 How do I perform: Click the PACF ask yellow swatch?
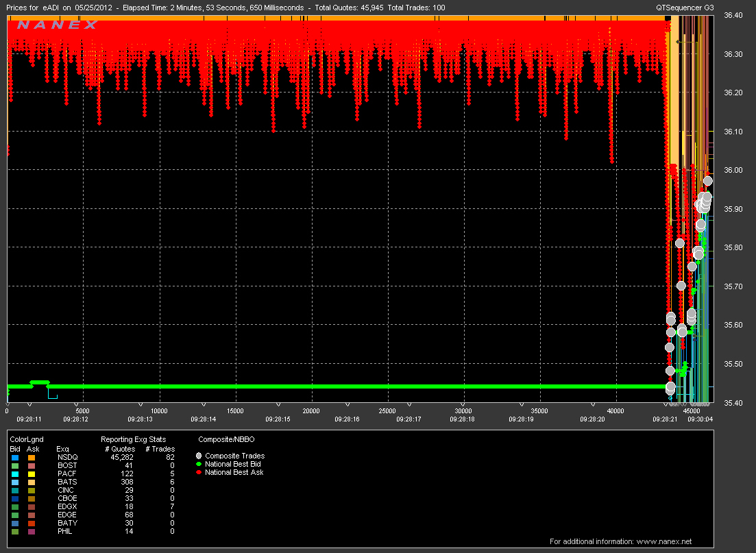pyautogui.click(x=32, y=474)
